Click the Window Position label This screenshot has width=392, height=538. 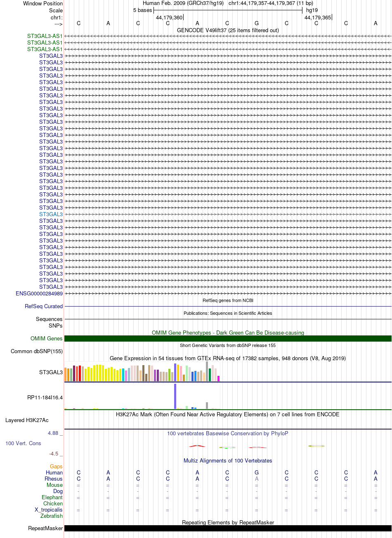[43, 3]
